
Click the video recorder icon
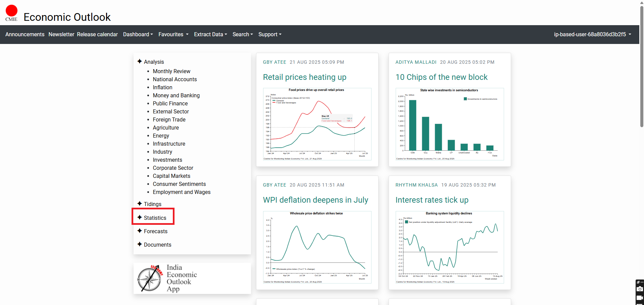tap(640, 298)
